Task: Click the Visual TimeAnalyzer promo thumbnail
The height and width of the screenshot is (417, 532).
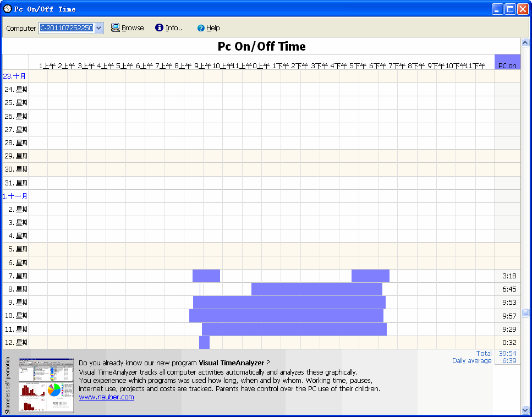Action: (46, 386)
